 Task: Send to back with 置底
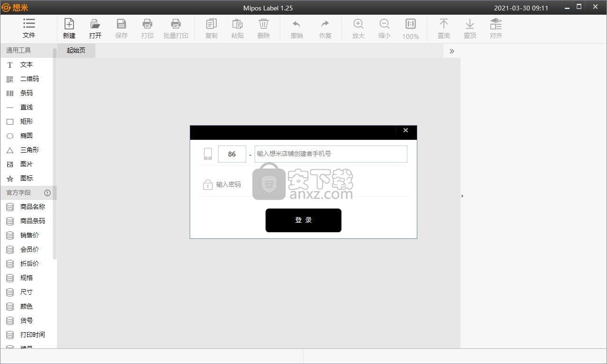click(444, 28)
